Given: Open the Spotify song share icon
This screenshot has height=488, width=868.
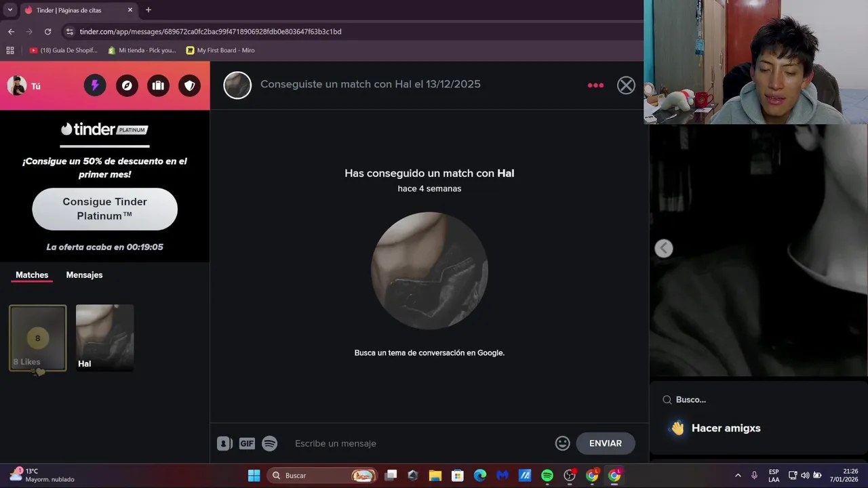Looking at the screenshot, I should (270, 443).
